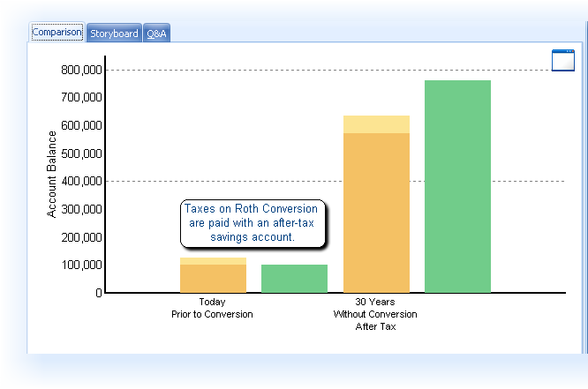Select the 600,000 axis value
The width and height of the screenshot is (588, 389).
click(x=79, y=125)
